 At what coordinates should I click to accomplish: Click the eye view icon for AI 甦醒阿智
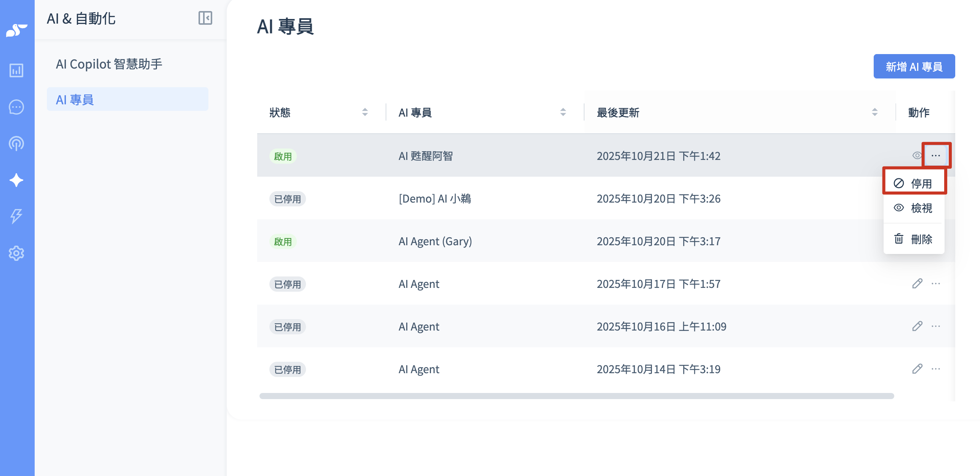(x=917, y=155)
